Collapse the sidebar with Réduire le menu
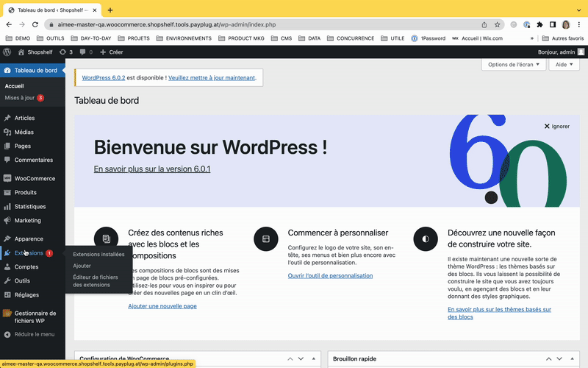Image resolution: width=588 pixels, height=368 pixels. [29, 334]
